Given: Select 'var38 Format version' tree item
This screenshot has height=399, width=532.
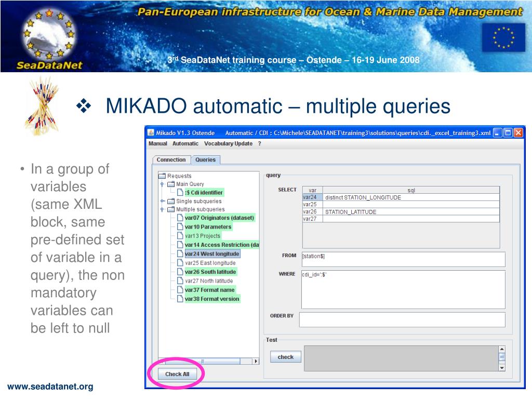Looking at the screenshot, I should point(212,299).
